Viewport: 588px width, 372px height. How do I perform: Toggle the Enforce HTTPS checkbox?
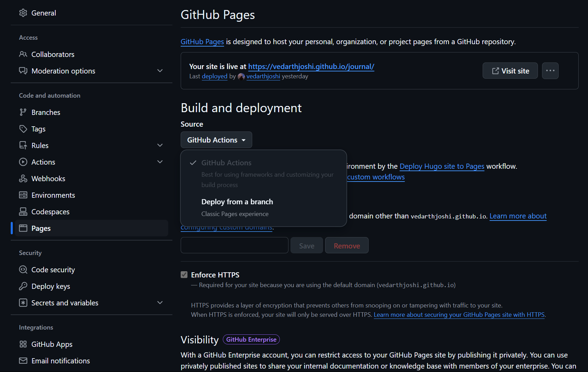184,274
